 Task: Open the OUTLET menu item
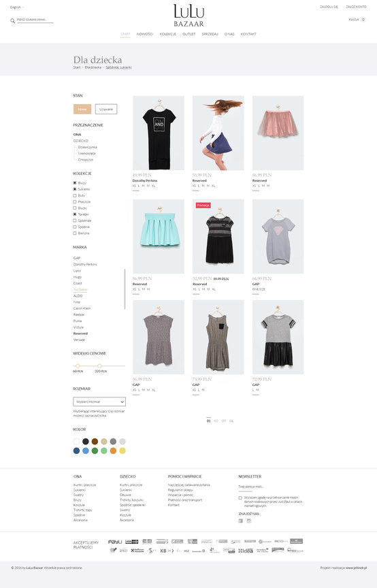[188, 34]
